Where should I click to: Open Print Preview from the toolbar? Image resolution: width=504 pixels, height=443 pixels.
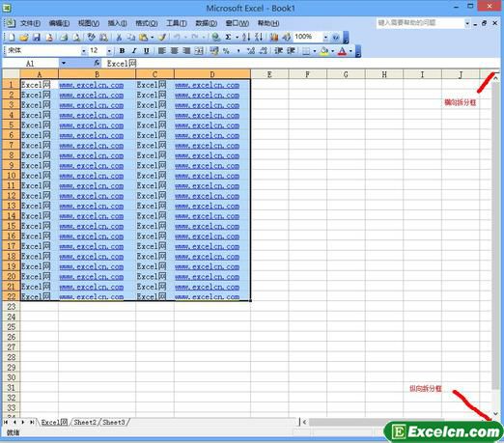tap(76, 38)
